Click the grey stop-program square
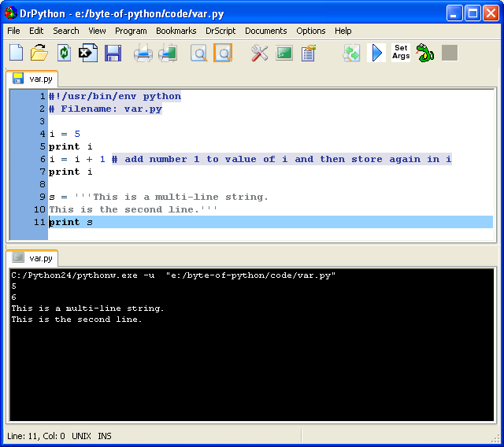 coord(450,53)
